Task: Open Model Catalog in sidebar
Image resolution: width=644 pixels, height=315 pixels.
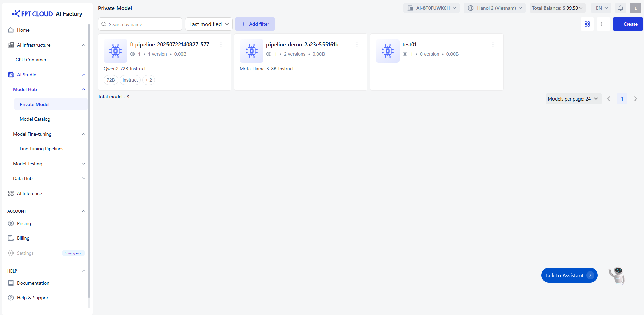Action: coord(35,119)
